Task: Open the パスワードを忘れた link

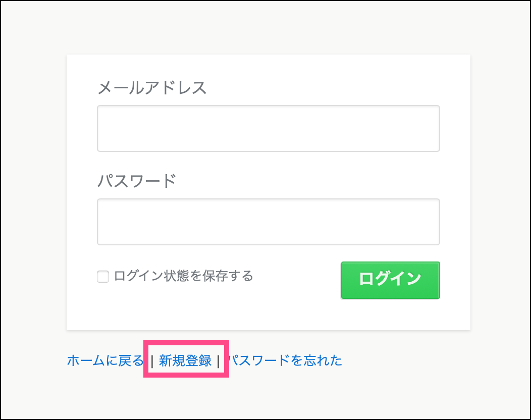Action: point(285,360)
